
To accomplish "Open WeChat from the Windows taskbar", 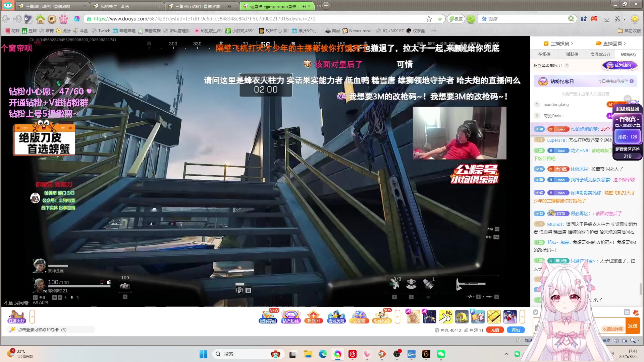I will 441,354.
